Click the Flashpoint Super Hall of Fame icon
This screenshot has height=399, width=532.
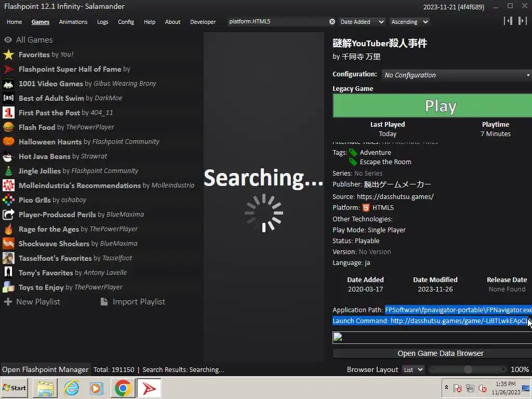(x=8, y=69)
